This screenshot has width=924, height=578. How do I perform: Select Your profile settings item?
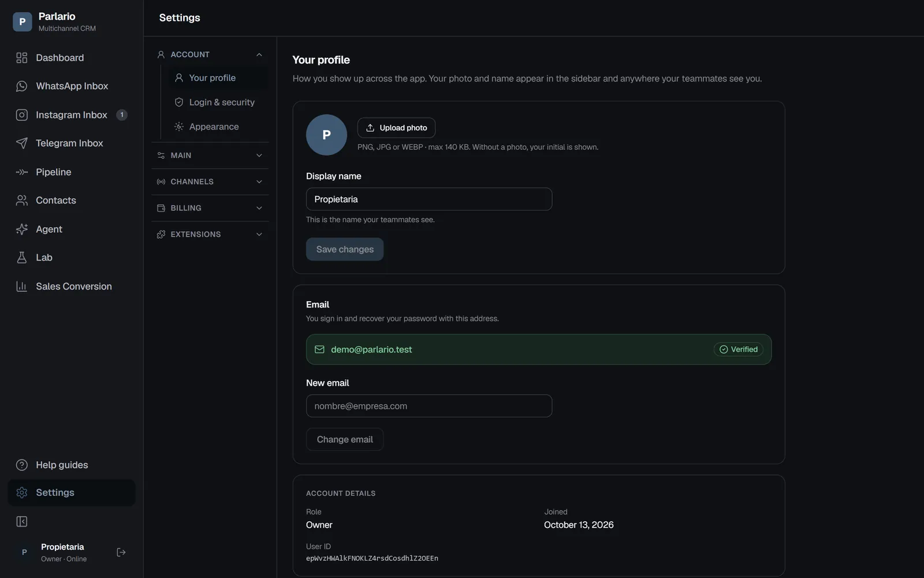coord(218,78)
